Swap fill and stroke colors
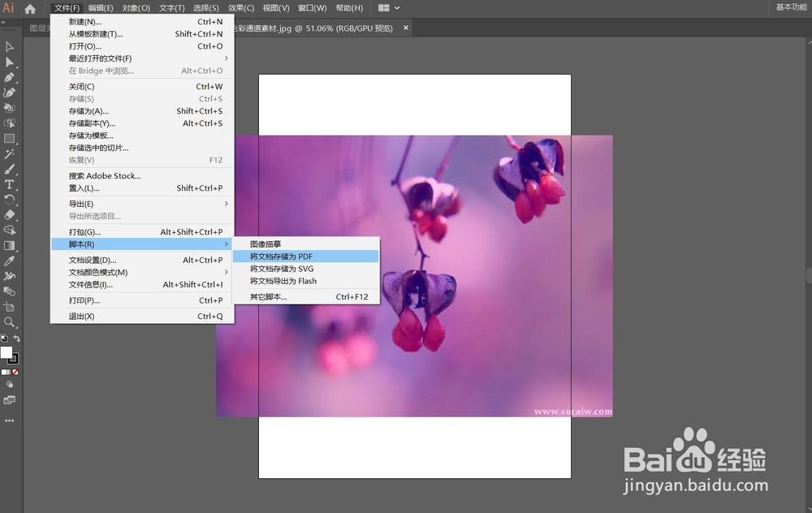This screenshot has width=812, height=513. 16,338
